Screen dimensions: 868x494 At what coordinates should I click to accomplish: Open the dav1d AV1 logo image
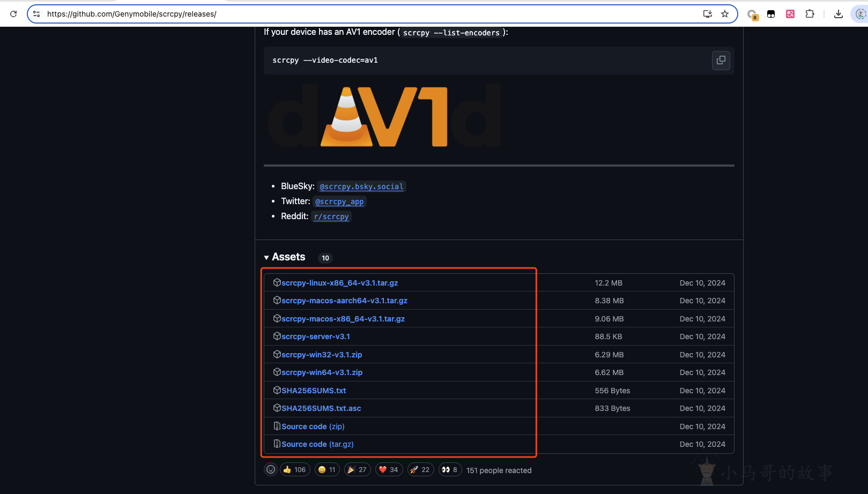[x=384, y=116]
